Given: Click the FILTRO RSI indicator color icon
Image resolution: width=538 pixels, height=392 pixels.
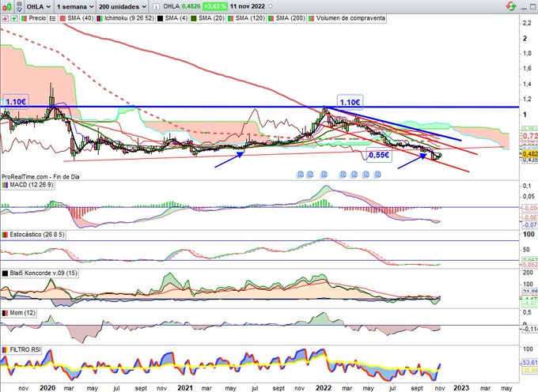Looking at the screenshot, I should 5,350.
